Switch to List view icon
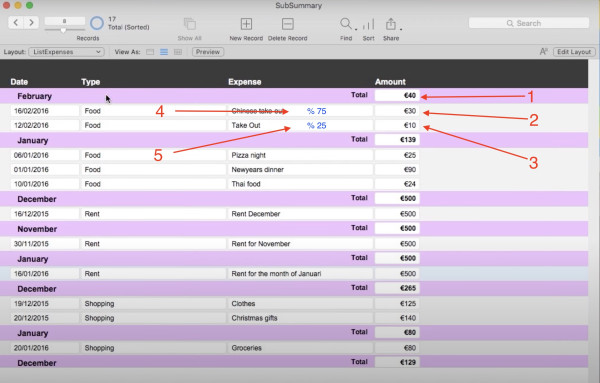This screenshot has width=600, height=383. click(164, 52)
